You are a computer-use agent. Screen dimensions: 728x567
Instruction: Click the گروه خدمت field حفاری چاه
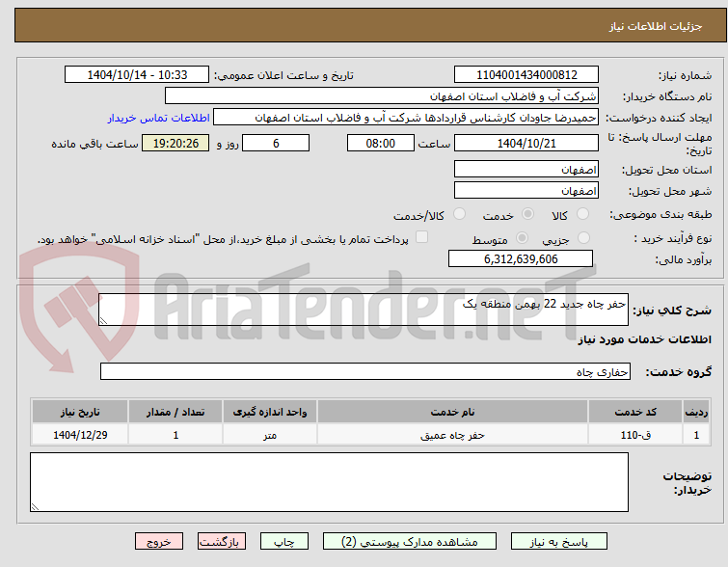click(x=364, y=371)
